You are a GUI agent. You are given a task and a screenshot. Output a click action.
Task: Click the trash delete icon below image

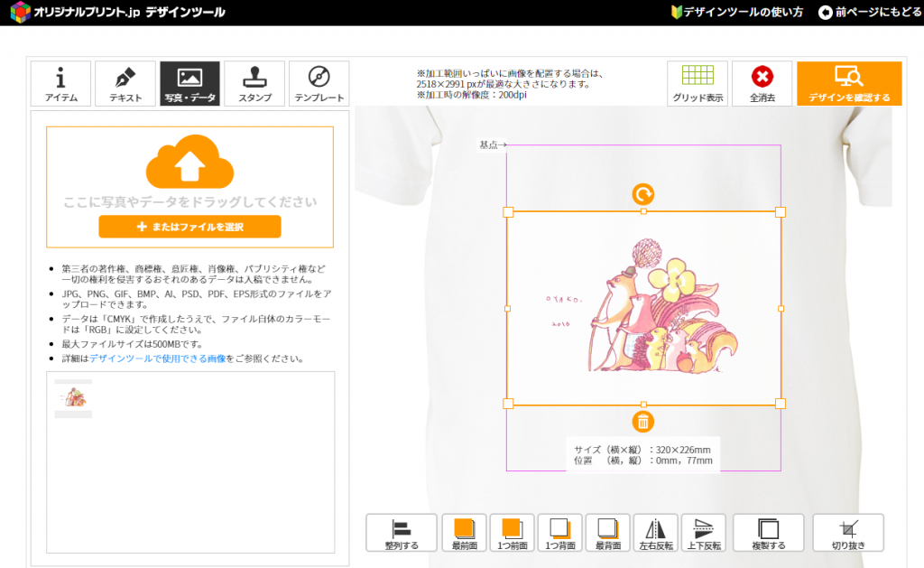[x=642, y=422]
